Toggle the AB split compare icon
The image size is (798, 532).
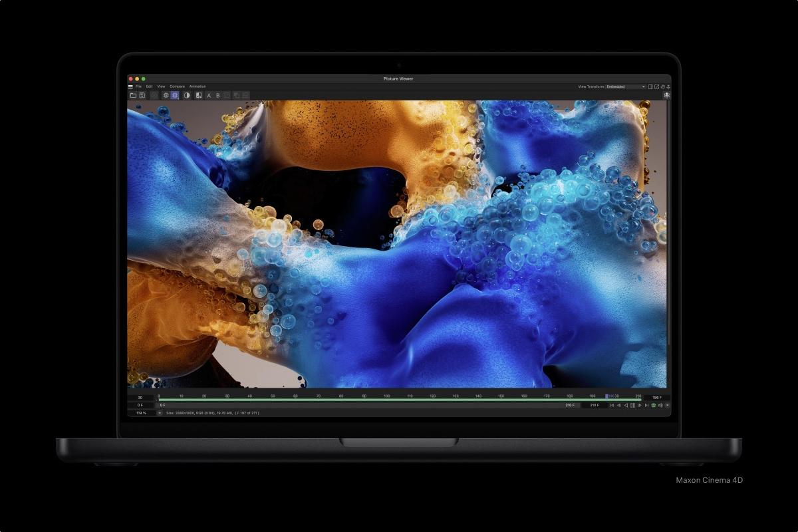(x=198, y=96)
